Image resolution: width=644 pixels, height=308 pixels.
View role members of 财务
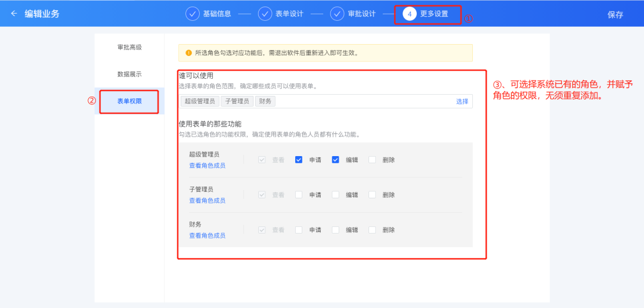pos(207,236)
